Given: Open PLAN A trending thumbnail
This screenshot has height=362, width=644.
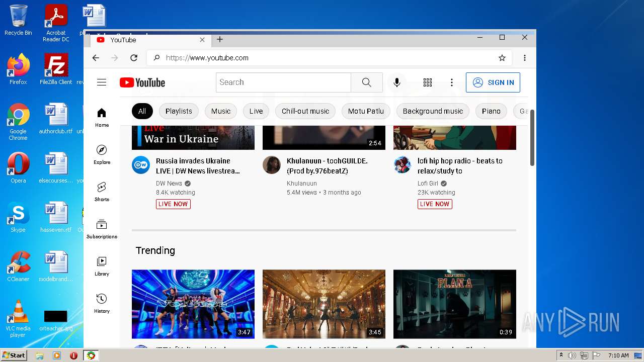Looking at the screenshot, I should 455,304.
